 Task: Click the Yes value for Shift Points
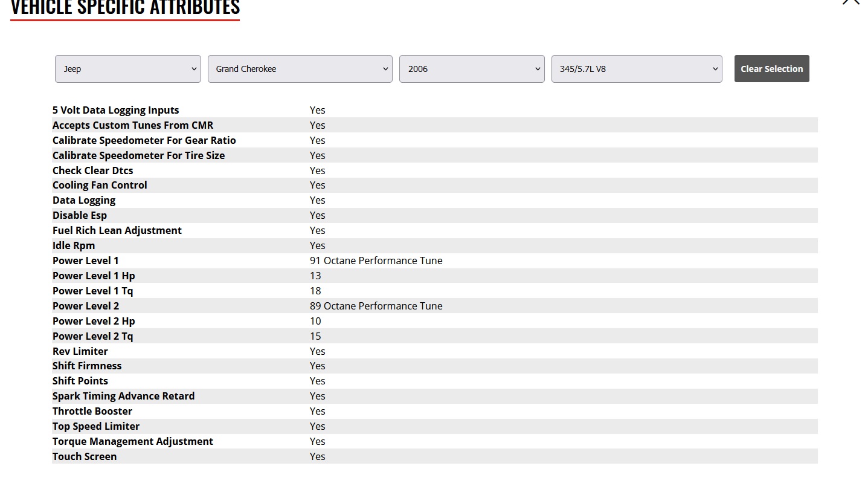(x=318, y=381)
